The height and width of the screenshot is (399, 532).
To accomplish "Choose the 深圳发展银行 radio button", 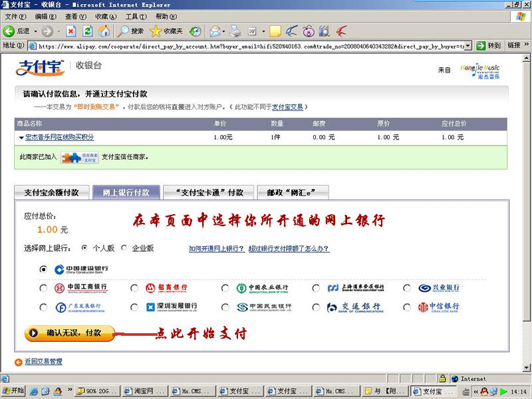I will tap(134, 307).
